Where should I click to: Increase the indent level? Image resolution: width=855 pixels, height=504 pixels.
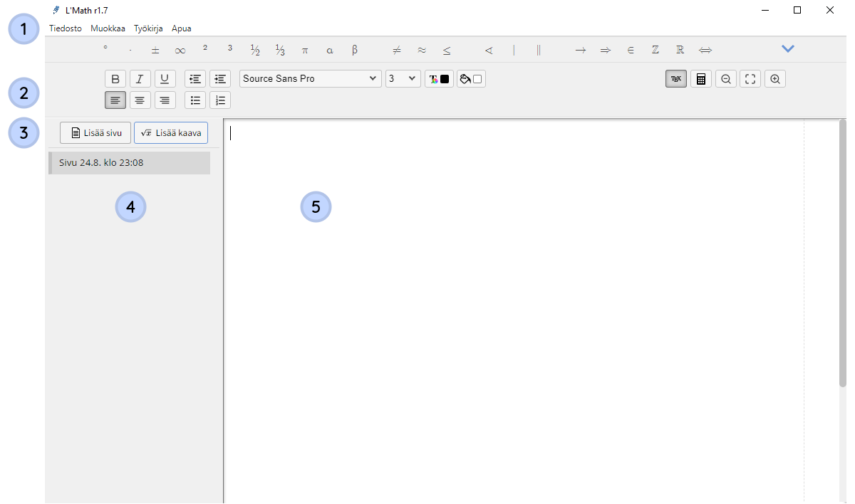[x=220, y=78]
